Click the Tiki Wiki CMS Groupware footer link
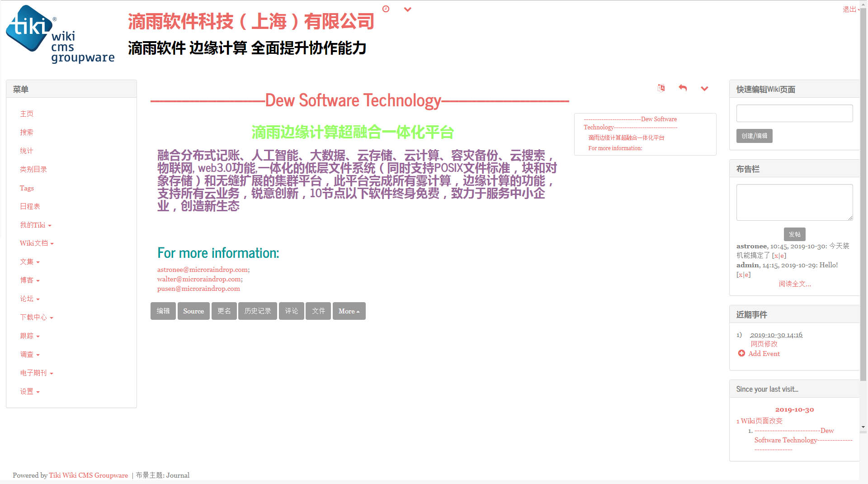The width and height of the screenshot is (868, 484). click(89, 475)
